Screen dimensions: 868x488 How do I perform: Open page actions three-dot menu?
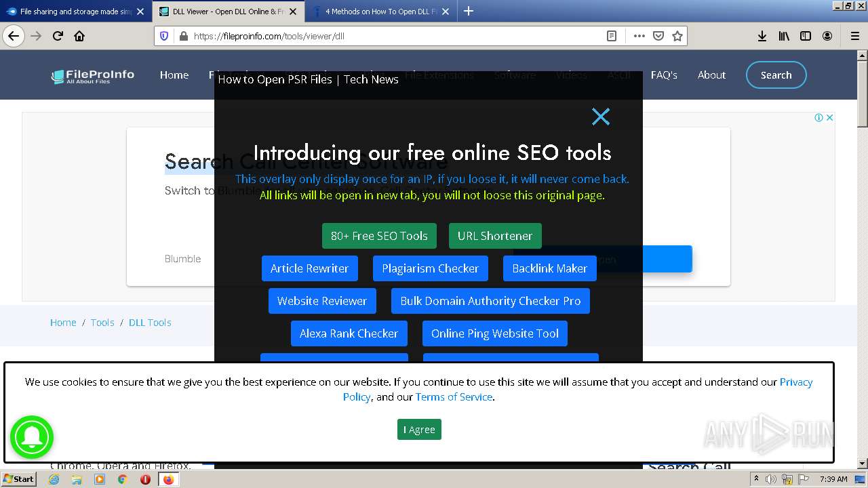pyautogui.click(x=639, y=36)
